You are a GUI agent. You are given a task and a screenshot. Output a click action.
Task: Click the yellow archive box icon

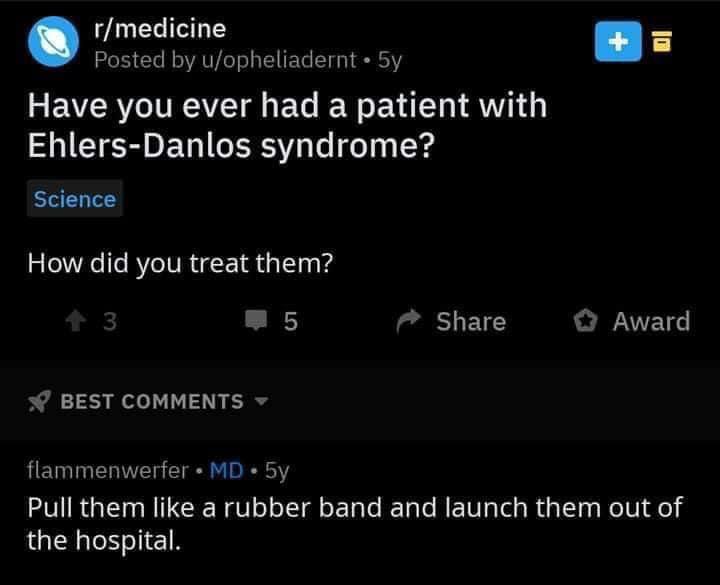coord(662,41)
